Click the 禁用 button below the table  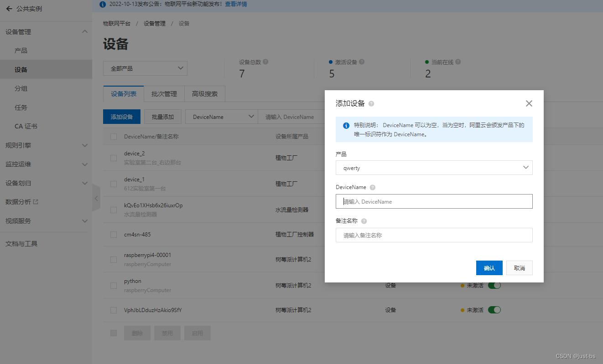point(167,333)
